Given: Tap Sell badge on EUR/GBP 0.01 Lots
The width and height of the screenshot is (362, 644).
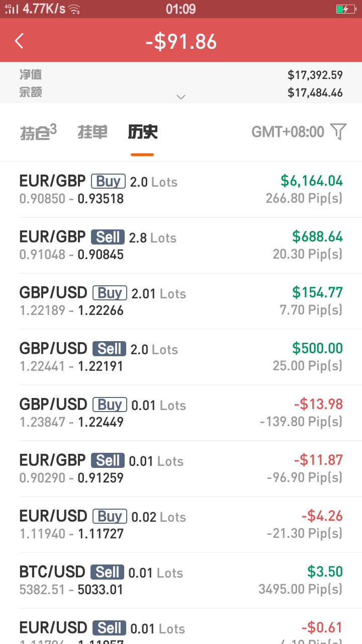Looking at the screenshot, I should 108,460.
